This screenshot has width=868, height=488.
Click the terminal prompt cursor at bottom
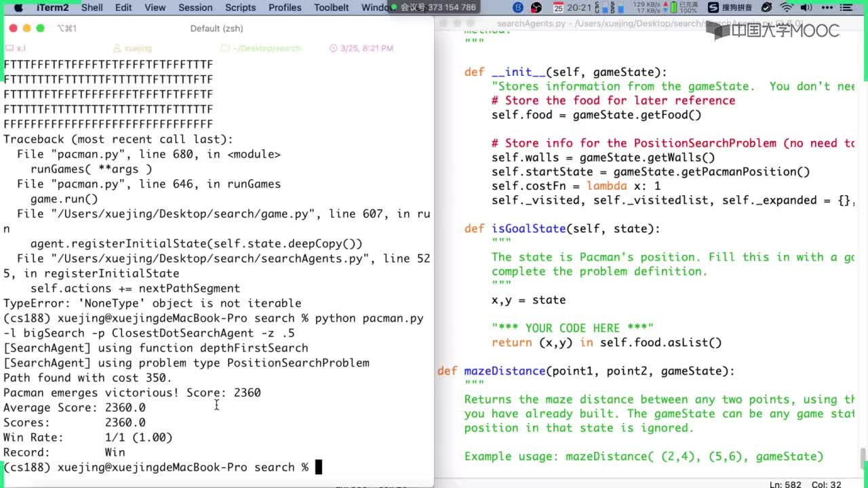318,467
